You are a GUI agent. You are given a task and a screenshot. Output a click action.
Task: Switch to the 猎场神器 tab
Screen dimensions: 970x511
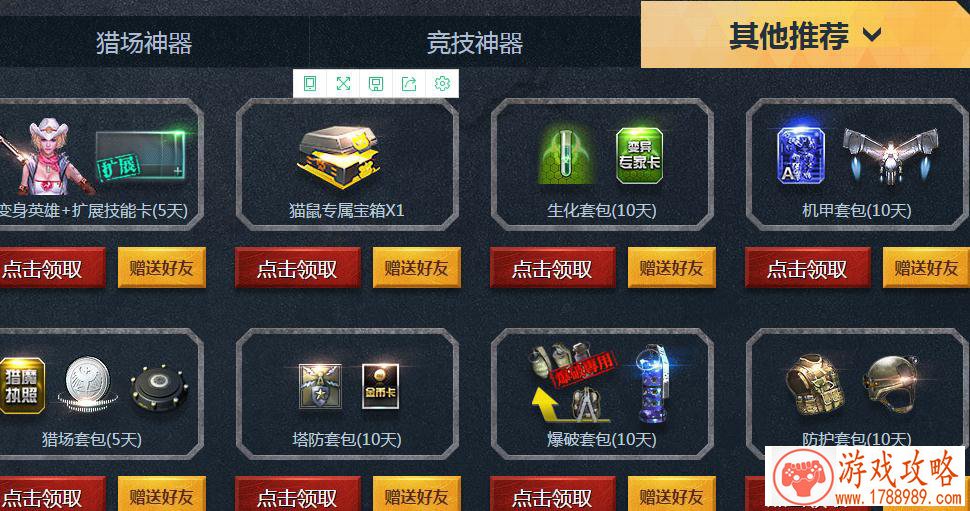(x=144, y=43)
